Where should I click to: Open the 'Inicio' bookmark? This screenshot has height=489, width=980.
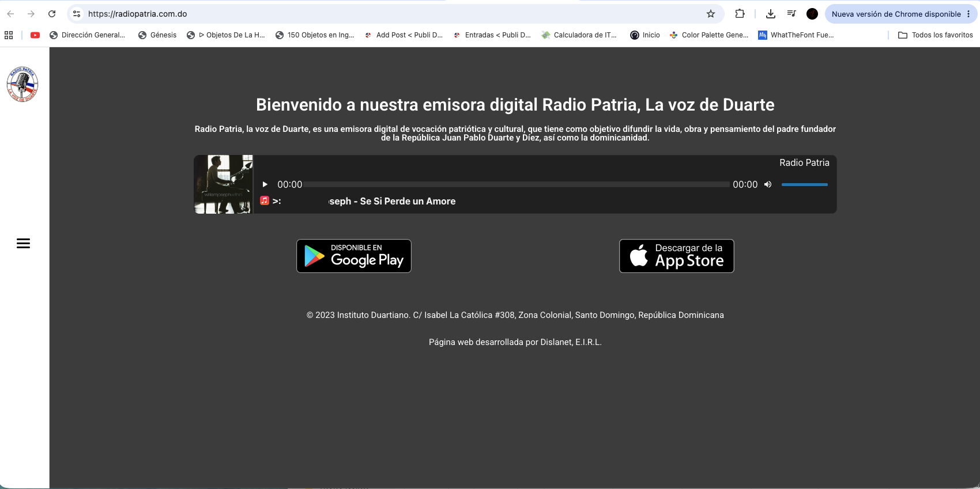tap(645, 35)
